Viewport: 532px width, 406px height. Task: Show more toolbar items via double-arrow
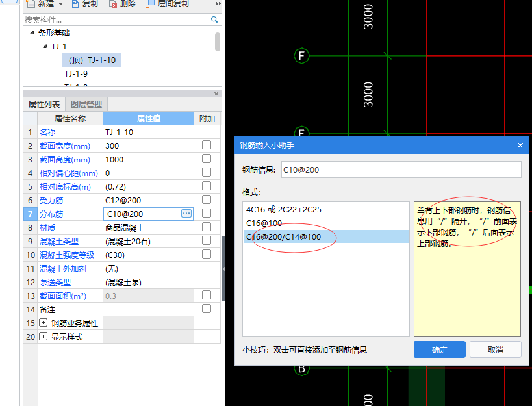[x=218, y=4]
